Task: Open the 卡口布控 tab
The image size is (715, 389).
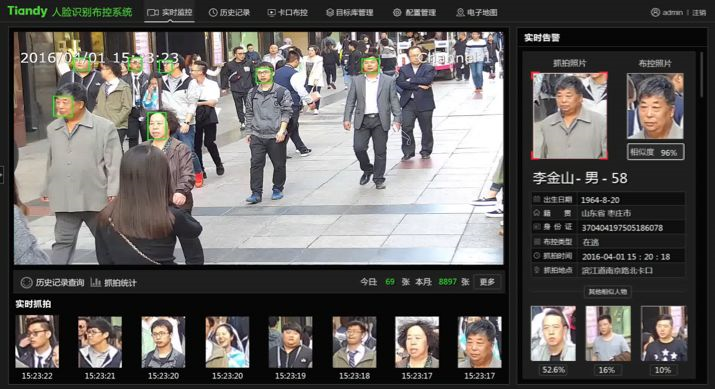Action: click(x=287, y=12)
